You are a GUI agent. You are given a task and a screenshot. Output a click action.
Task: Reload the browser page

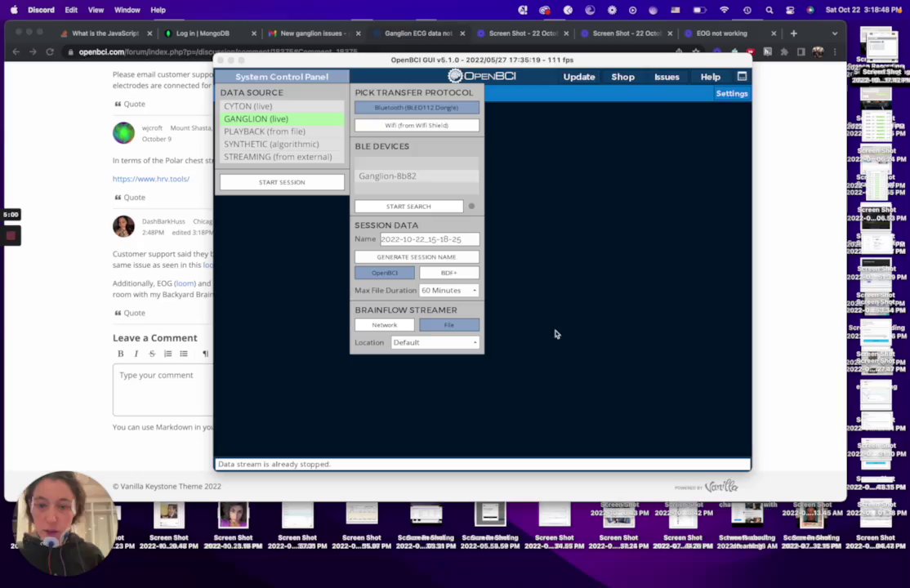pos(50,51)
